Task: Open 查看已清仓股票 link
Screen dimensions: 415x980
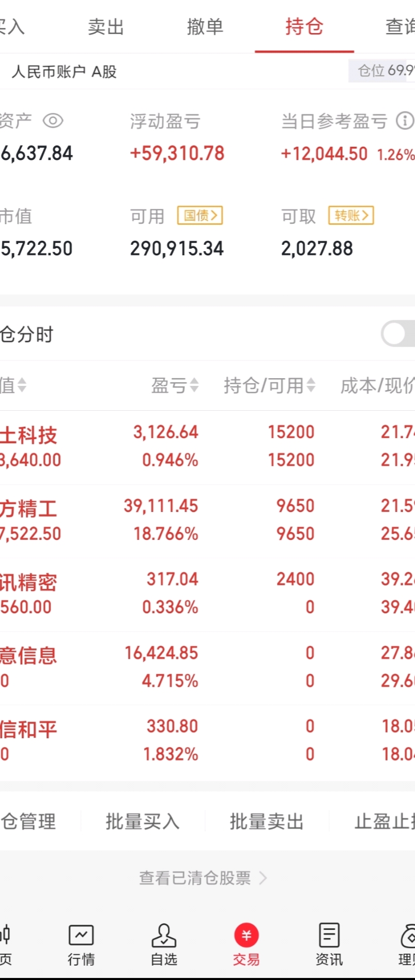Action: (x=203, y=878)
